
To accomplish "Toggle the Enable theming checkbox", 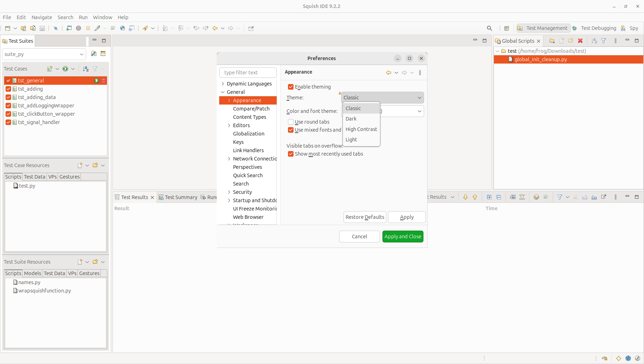I will [291, 87].
